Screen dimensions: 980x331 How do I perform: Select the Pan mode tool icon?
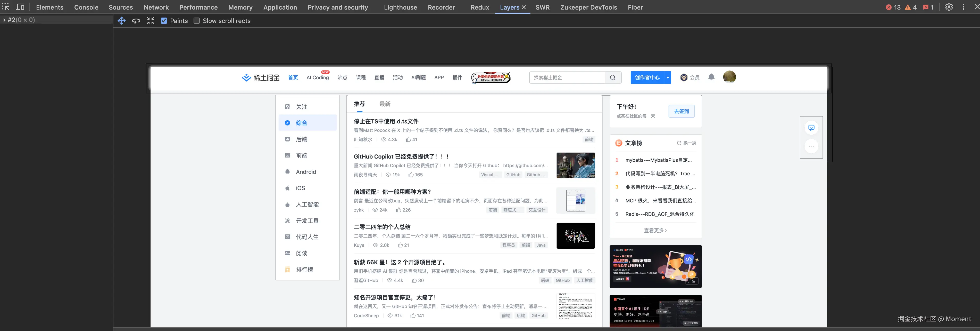122,21
